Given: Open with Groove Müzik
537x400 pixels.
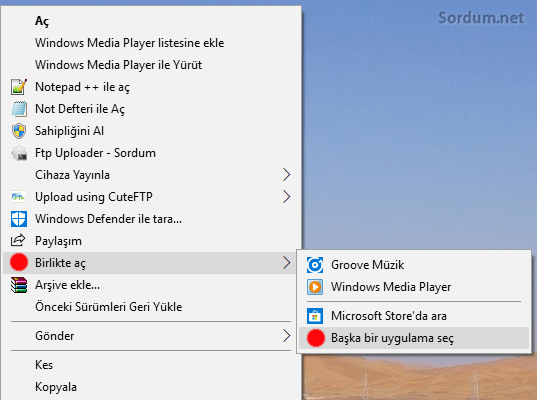Looking at the screenshot, I should coord(414,265).
